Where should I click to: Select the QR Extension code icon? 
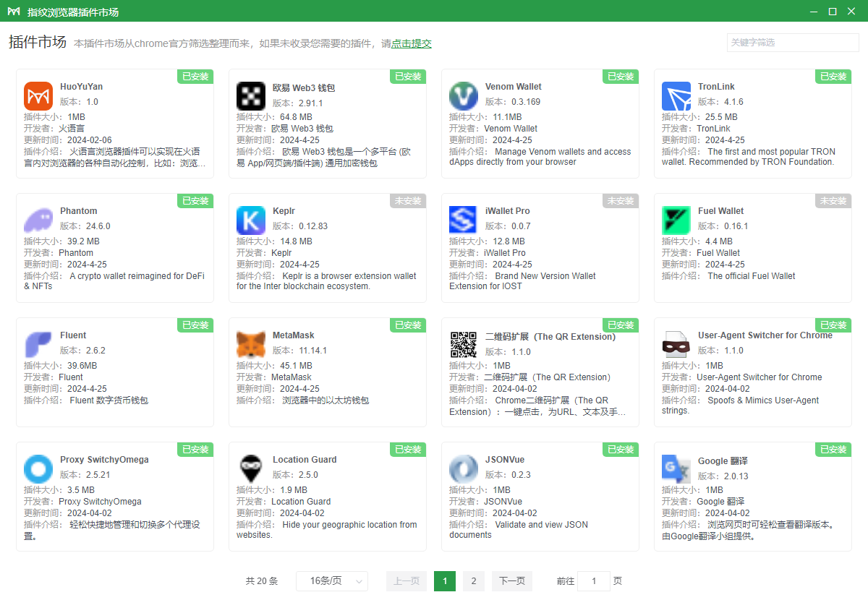tap(464, 345)
